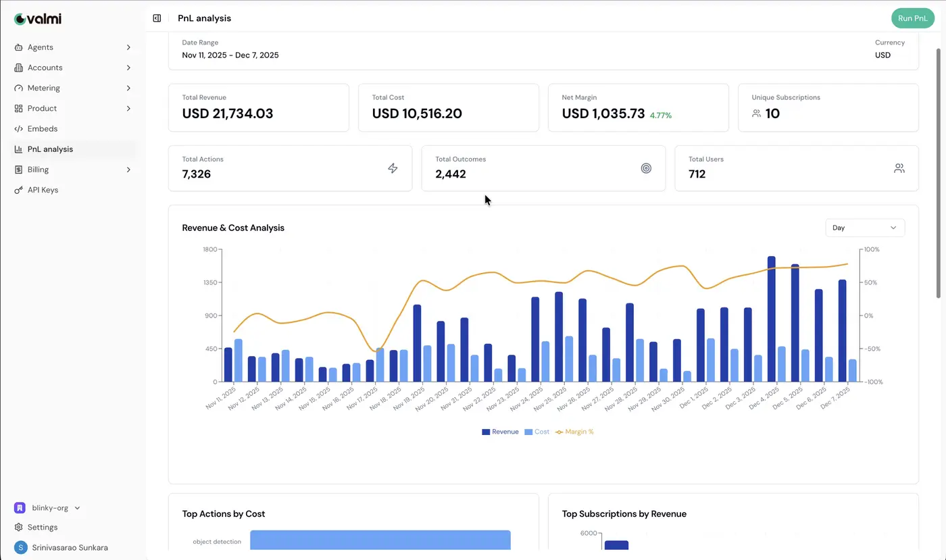Open the Day interval dropdown

point(864,228)
